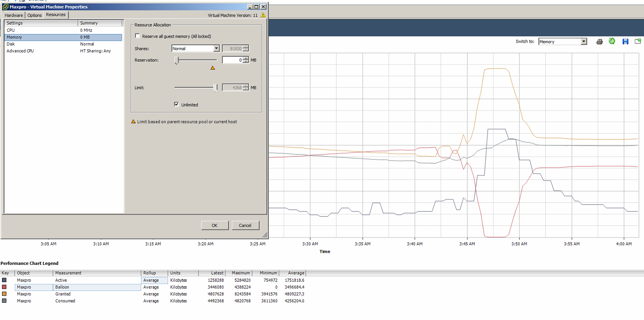The image size is (644, 320).
Task: Click the export chart icon
Action: click(x=638, y=41)
